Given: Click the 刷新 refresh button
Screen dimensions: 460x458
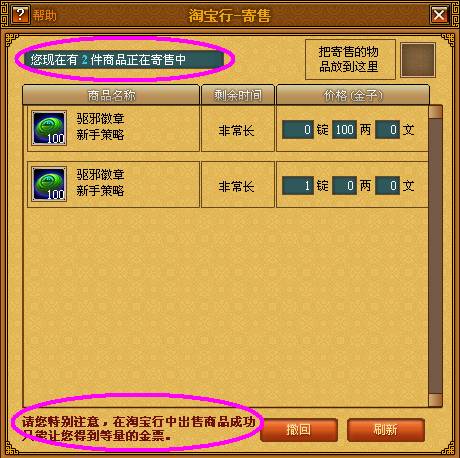Looking at the screenshot, I should [x=386, y=430].
